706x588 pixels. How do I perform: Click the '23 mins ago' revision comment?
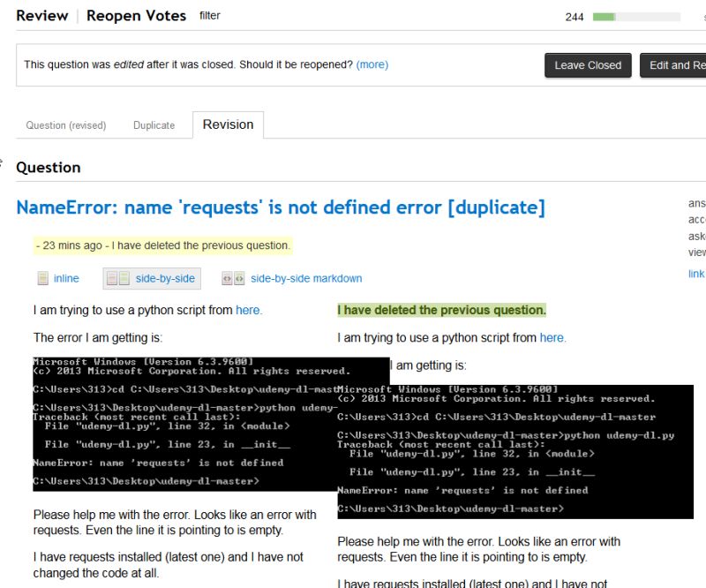(x=162, y=245)
